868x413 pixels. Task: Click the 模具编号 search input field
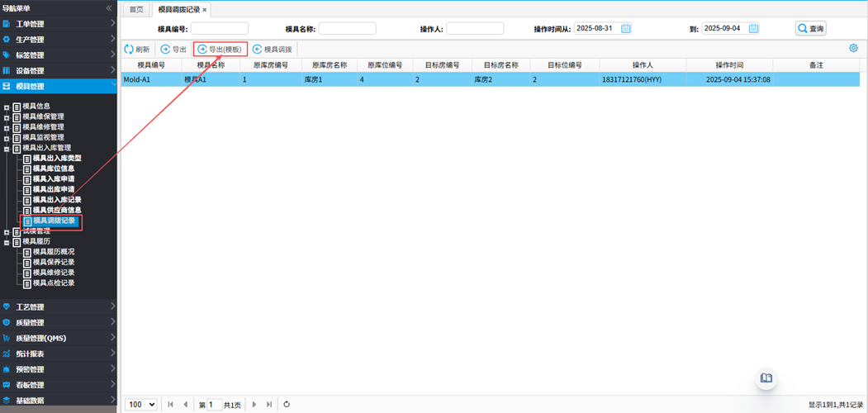tap(220, 28)
